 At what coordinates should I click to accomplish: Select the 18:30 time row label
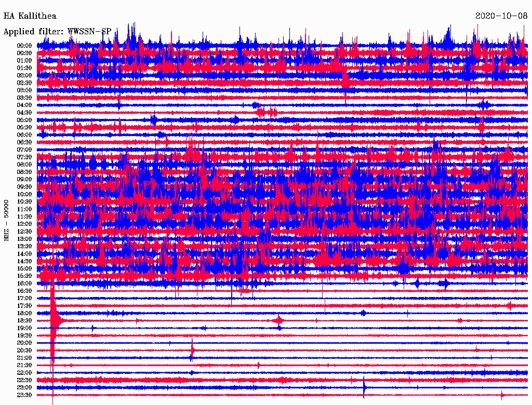click(x=24, y=320)
